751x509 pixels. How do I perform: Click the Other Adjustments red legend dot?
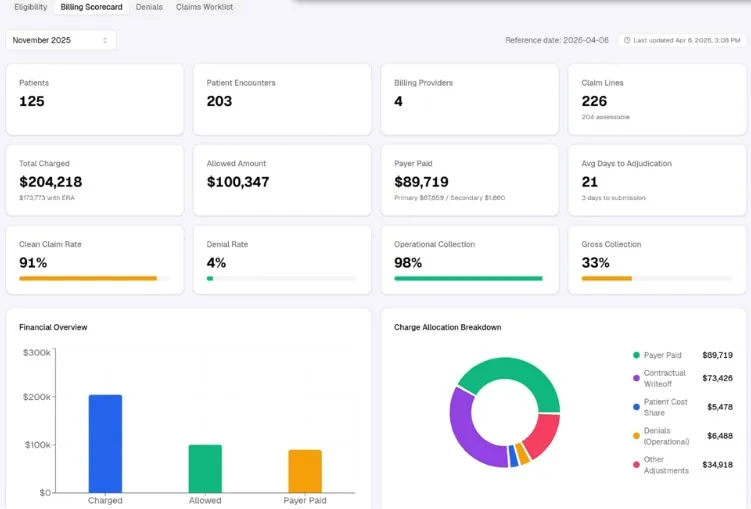click(x=636, y=464)
